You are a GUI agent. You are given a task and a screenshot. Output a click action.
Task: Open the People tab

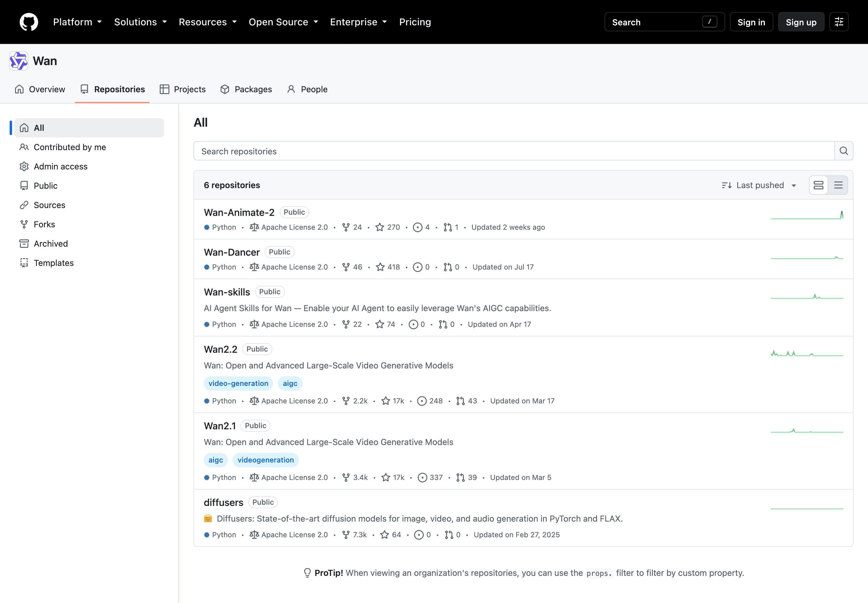point(307,89)
